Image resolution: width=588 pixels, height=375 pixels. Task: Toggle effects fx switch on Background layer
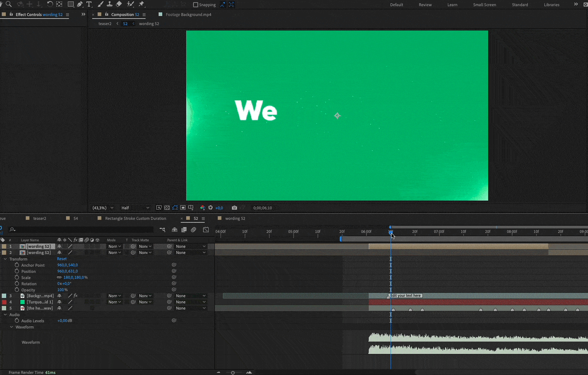click(75, 296)
